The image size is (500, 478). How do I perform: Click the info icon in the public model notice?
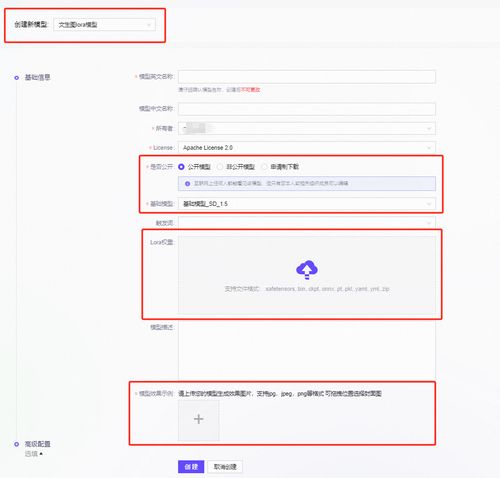coord(187,183)
